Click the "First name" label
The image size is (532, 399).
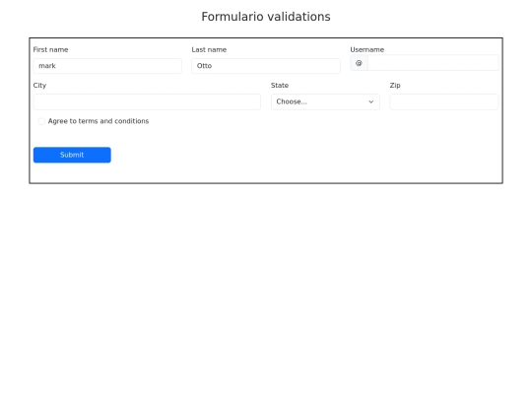coord(50,49)
